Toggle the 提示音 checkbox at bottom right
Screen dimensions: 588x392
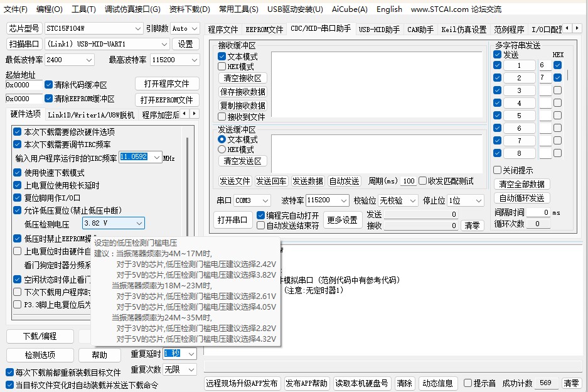coord(467,383)
